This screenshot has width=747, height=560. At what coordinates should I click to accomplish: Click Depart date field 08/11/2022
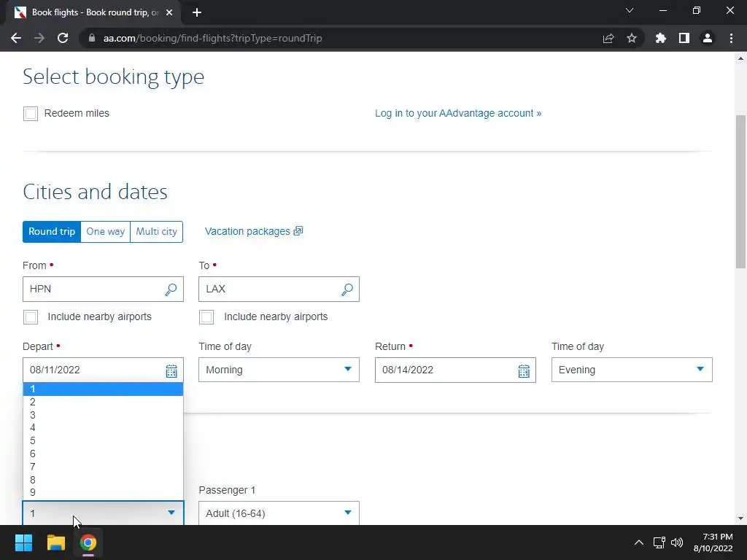click(103, 370)
